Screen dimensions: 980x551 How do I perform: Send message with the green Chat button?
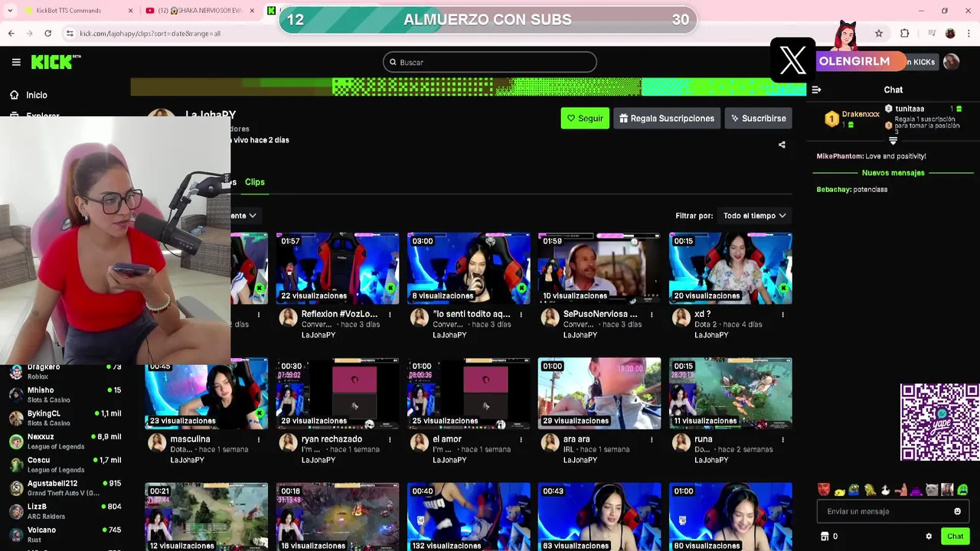955,536
